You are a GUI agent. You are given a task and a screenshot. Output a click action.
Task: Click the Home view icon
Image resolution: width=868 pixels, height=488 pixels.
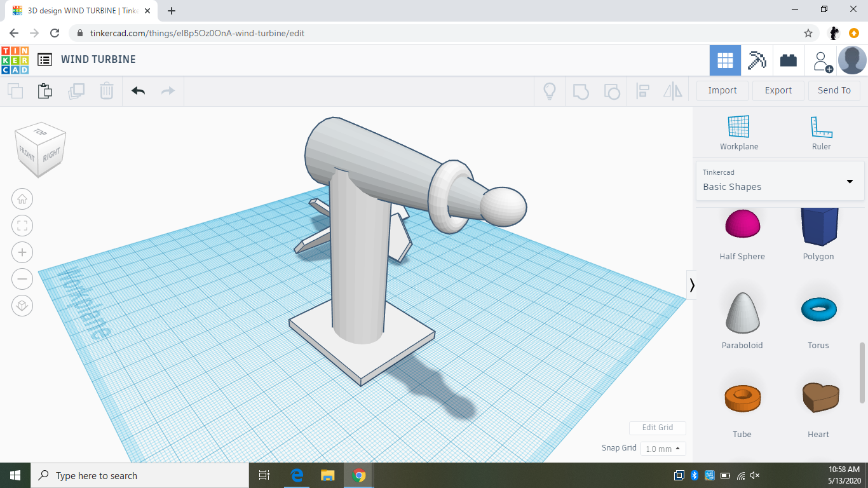click(x=22, y=199)
